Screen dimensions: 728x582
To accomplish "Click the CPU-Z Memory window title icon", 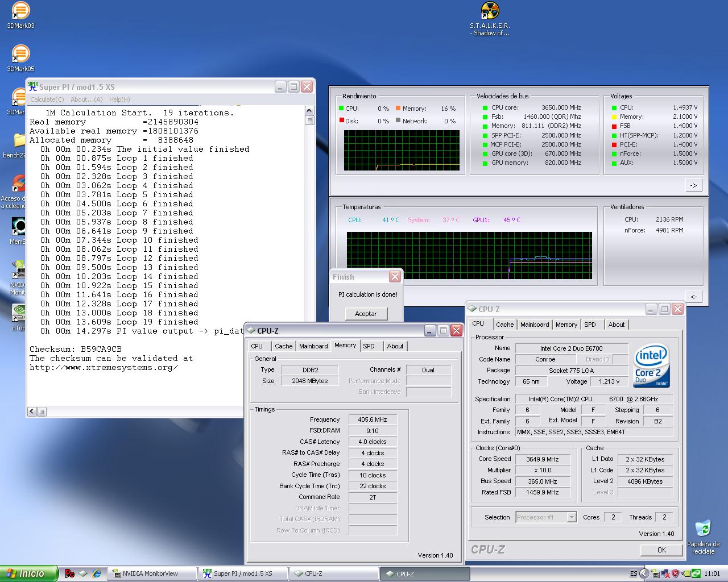I will pyautogui.click(x=251, y=331).
